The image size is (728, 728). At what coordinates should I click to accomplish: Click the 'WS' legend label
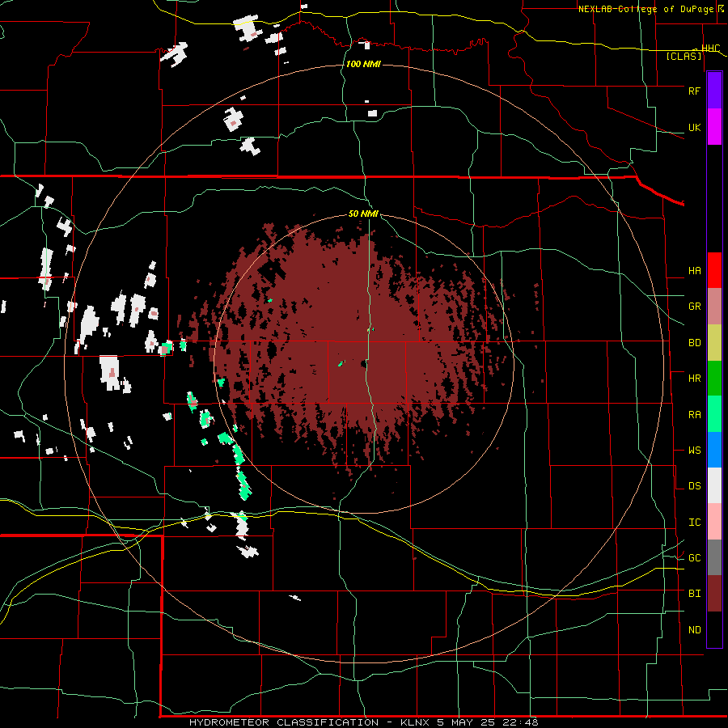click(x=694, y=451)
